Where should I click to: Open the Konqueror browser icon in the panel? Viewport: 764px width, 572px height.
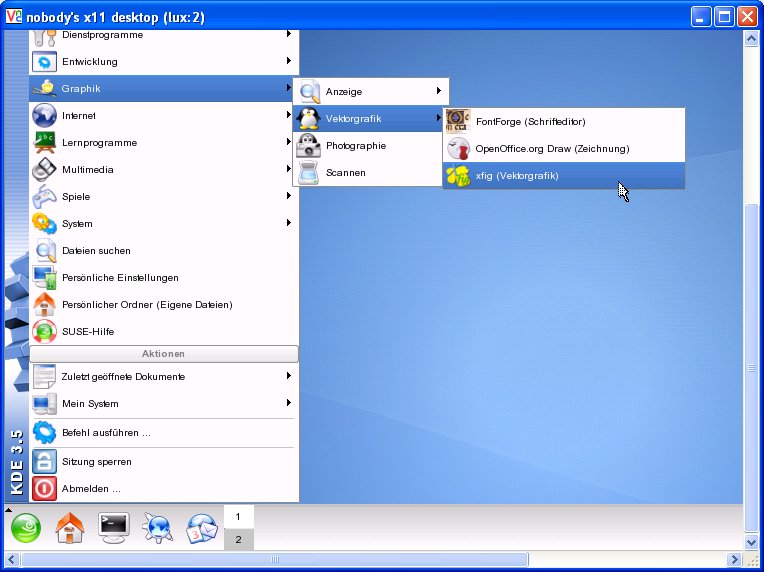(x=157, y=528)
